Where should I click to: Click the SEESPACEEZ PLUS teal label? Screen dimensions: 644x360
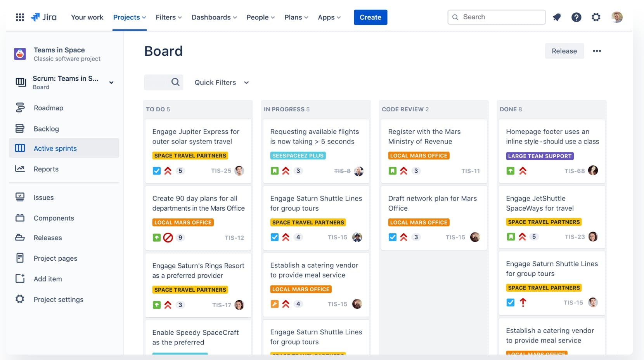(298, 156)
